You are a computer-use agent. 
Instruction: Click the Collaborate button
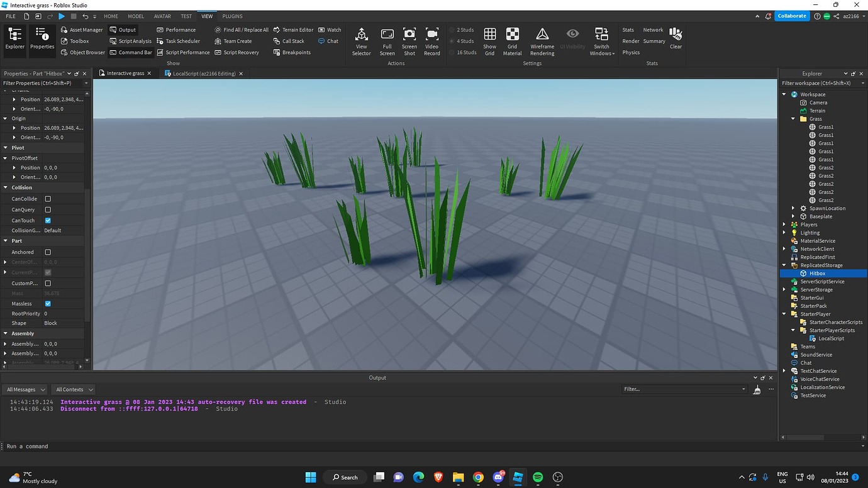click(x=791, y=16)
